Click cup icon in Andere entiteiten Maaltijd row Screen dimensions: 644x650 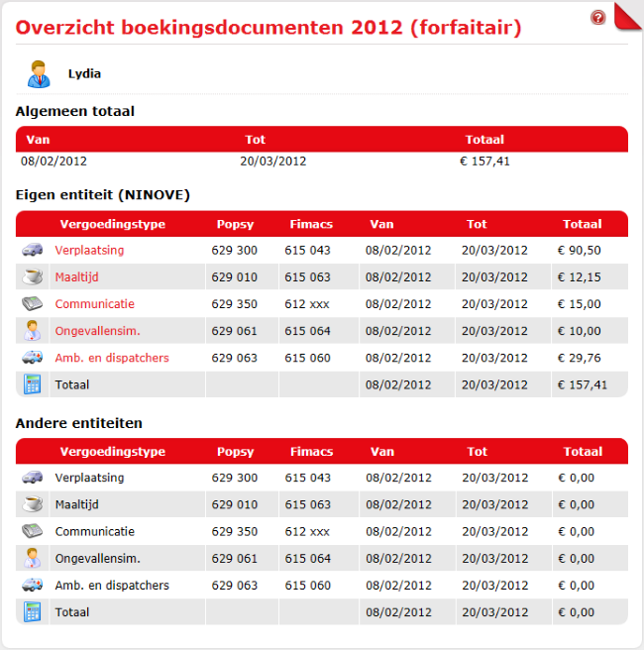tap(33, 504)
